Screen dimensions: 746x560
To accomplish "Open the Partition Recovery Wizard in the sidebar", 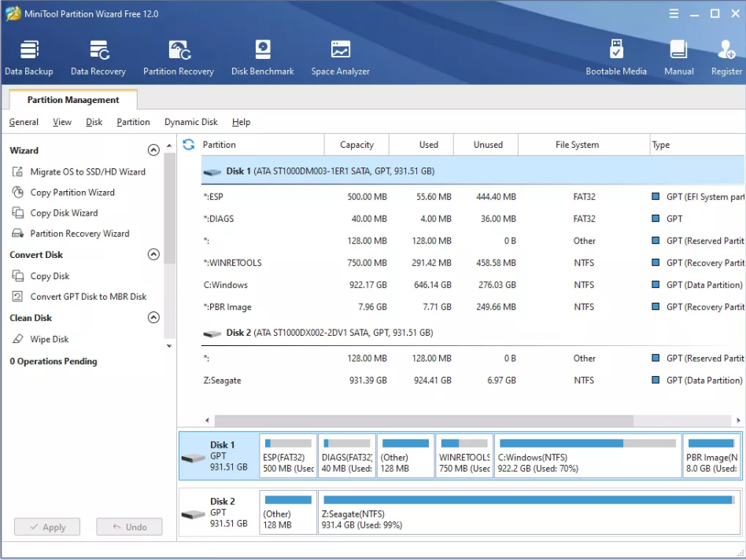I will [x=71, y=234].
